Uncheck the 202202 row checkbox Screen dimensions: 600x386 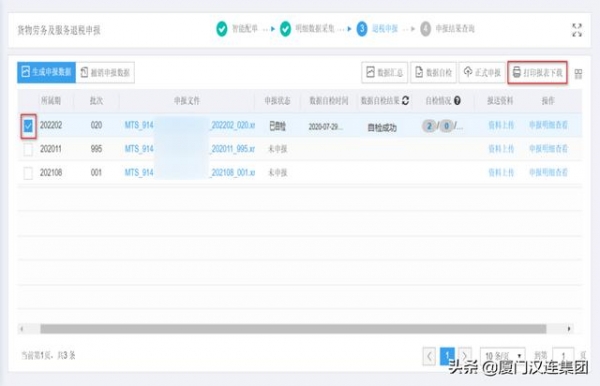coord(28,126)
